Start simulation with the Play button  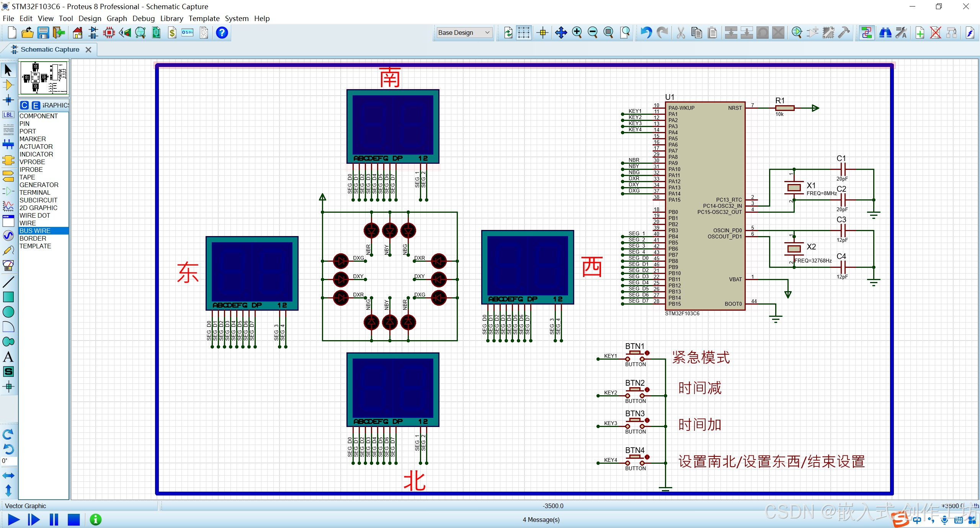pyautogui.click(x=13, y=520)
